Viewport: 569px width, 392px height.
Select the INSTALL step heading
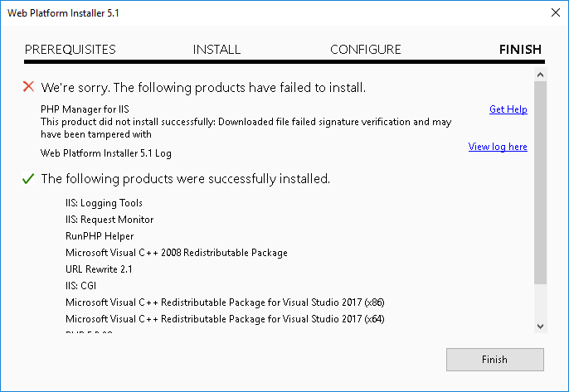(x=216, y=50)
